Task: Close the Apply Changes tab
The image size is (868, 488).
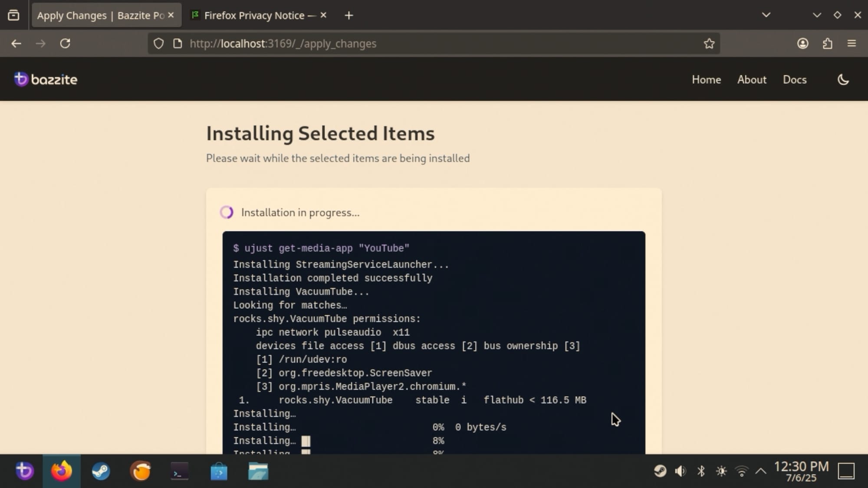Action: coord(171,15)
